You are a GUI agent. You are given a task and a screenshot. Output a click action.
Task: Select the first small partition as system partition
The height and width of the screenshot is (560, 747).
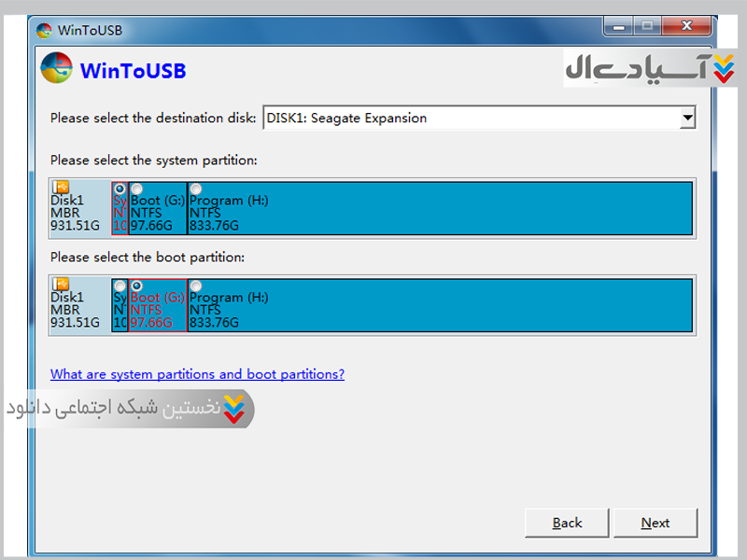tap(120, 189)
